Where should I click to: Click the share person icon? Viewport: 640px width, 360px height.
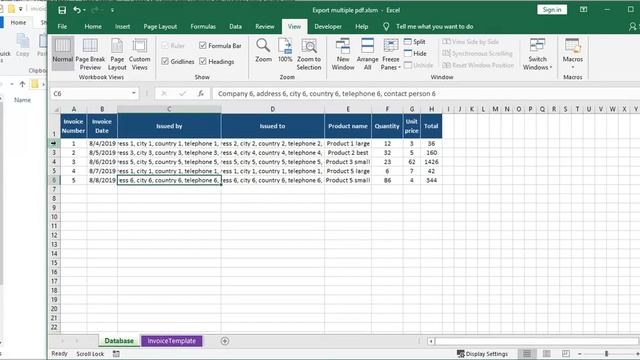(632, 27)
